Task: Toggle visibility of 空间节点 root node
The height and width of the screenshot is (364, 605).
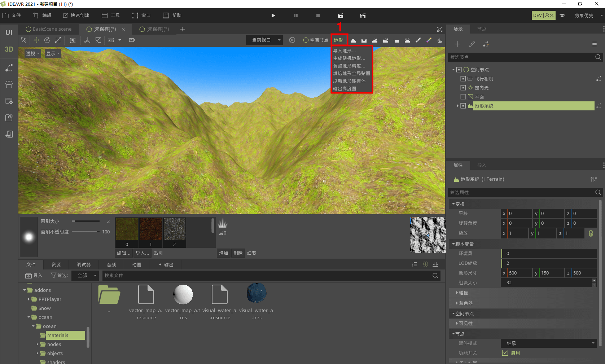Action: pyautogui.click(x=459, y=70)
